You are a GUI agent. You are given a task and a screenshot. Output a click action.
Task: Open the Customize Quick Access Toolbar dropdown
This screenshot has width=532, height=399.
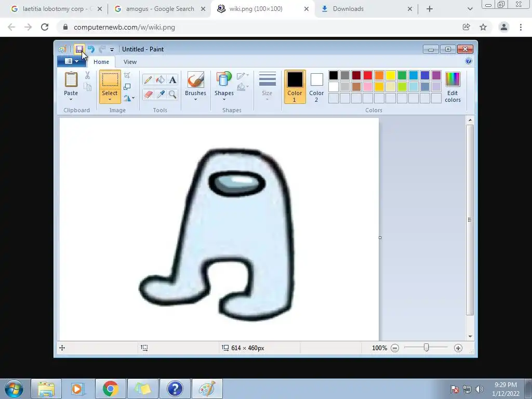112,50
